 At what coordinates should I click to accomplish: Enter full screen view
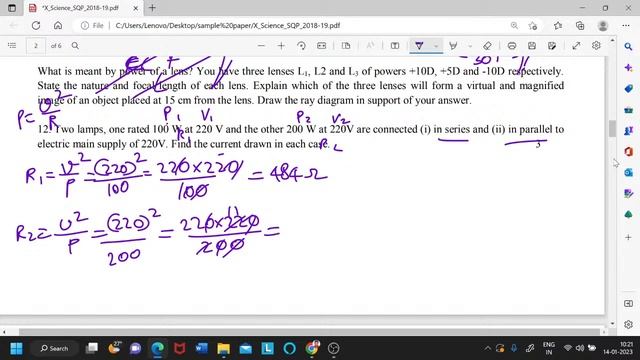576,46
